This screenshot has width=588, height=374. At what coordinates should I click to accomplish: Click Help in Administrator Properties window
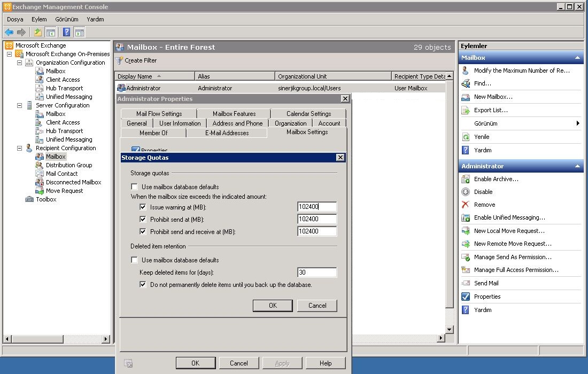coord(326,363)
